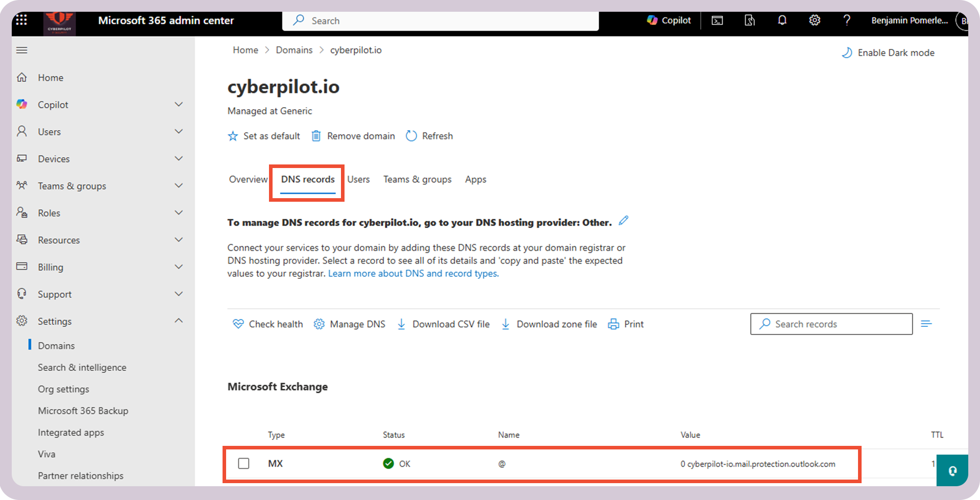Collapse the Settings navigation section
Viewport: 980px width, 500px height.
pos(178,321)
